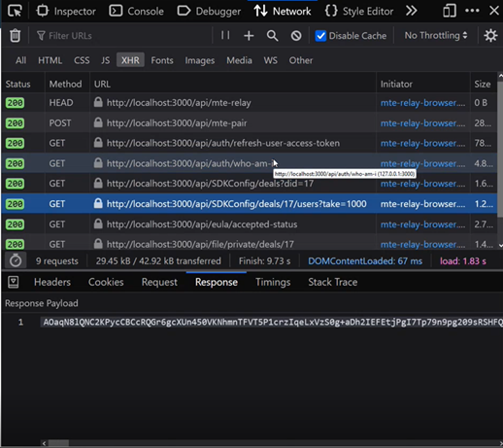Open the Stack Trace tab

click(x=333, y=282)
